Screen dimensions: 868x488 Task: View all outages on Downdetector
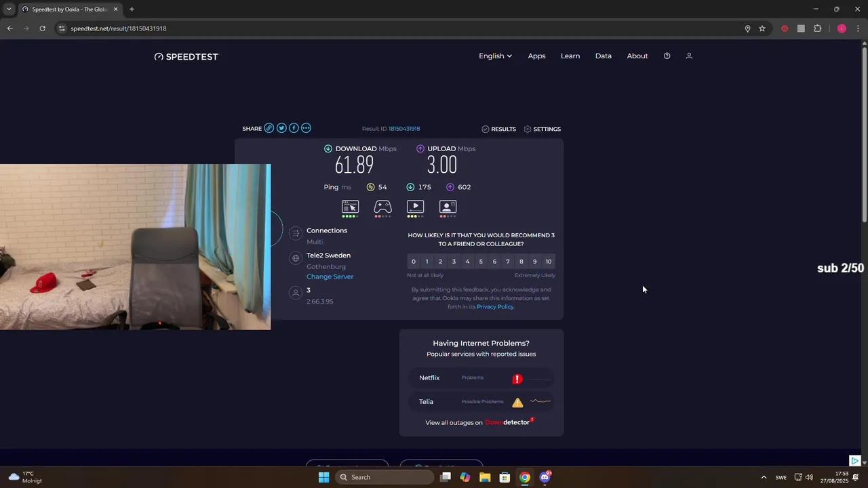click(480, 422)
